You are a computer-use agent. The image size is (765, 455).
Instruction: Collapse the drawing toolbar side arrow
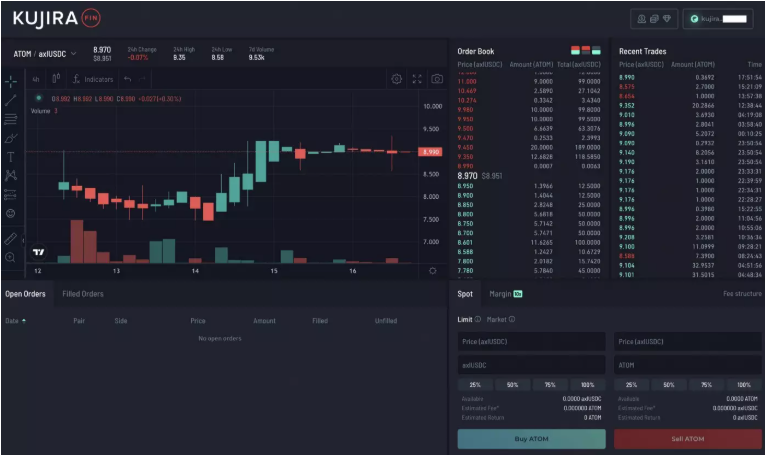23,239
